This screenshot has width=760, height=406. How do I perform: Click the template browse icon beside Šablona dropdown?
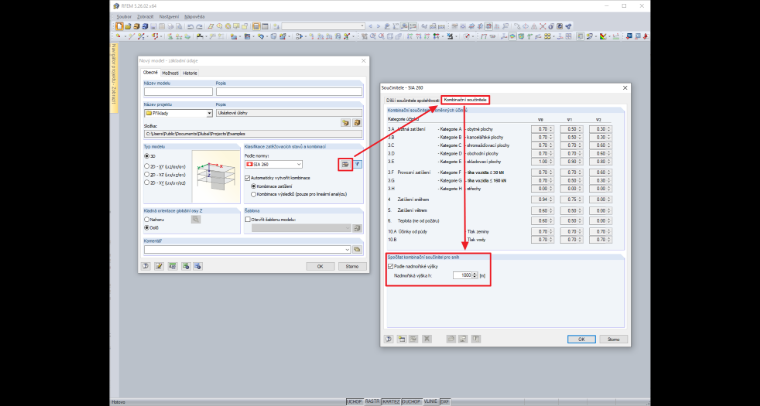pos(357,228)
